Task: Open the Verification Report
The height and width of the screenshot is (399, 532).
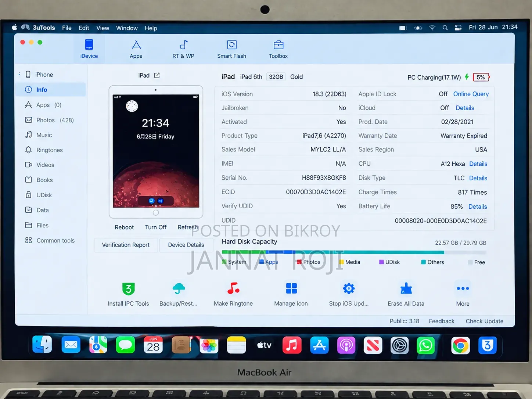Action: (126, 245)
